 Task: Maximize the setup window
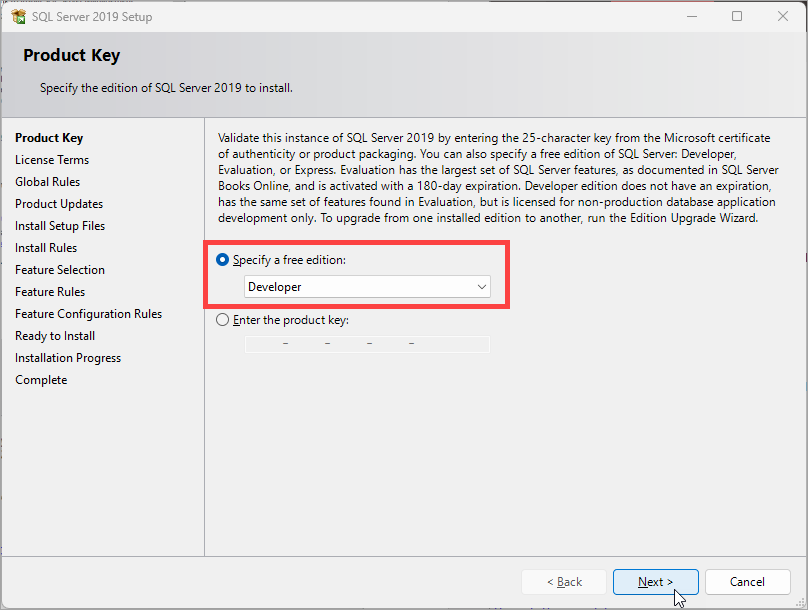pyautogui.click(x=737, y=16)
